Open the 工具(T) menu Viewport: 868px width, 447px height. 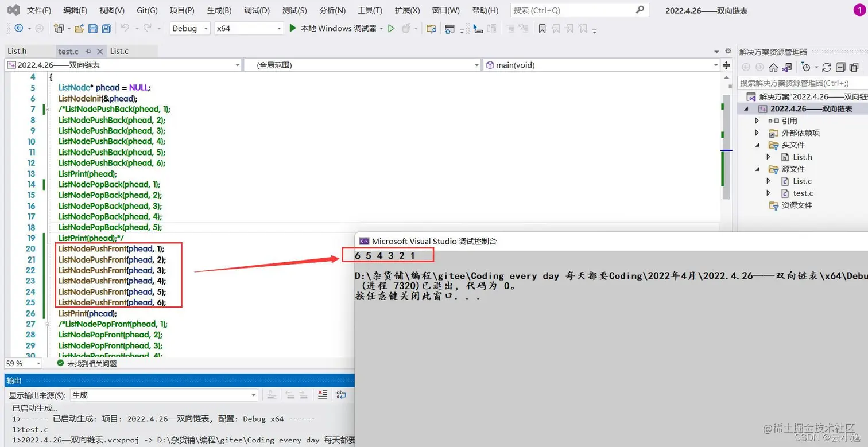(370, 10)
